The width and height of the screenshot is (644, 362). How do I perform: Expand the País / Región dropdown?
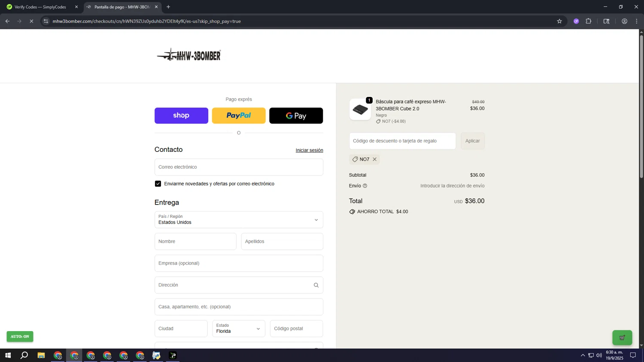[x=239, y=220]
